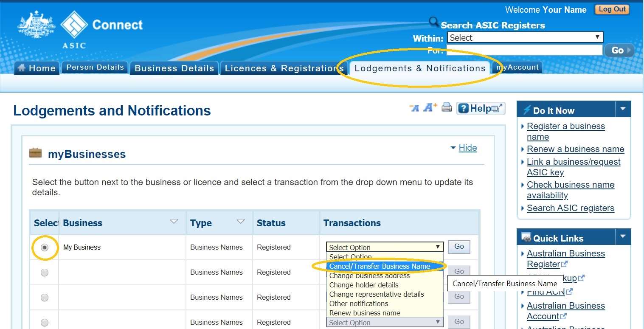Click Go button in second business row
The height and width of the screenshot is (329, 644).
point(459,271)
